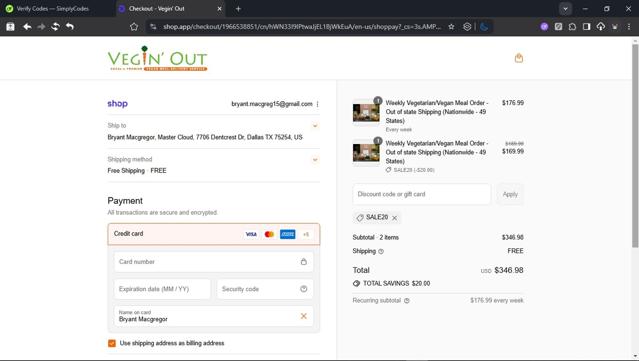
Task: Click the save icon in browser toolbar
Action: coord(11,26)
